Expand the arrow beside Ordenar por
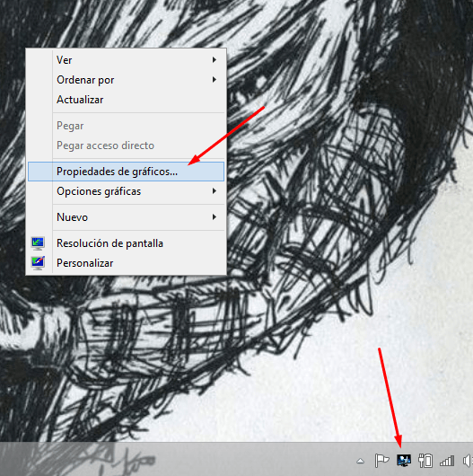Image resolution: width=473 pixels, height=476 pixels. click(x=215, y=80)
